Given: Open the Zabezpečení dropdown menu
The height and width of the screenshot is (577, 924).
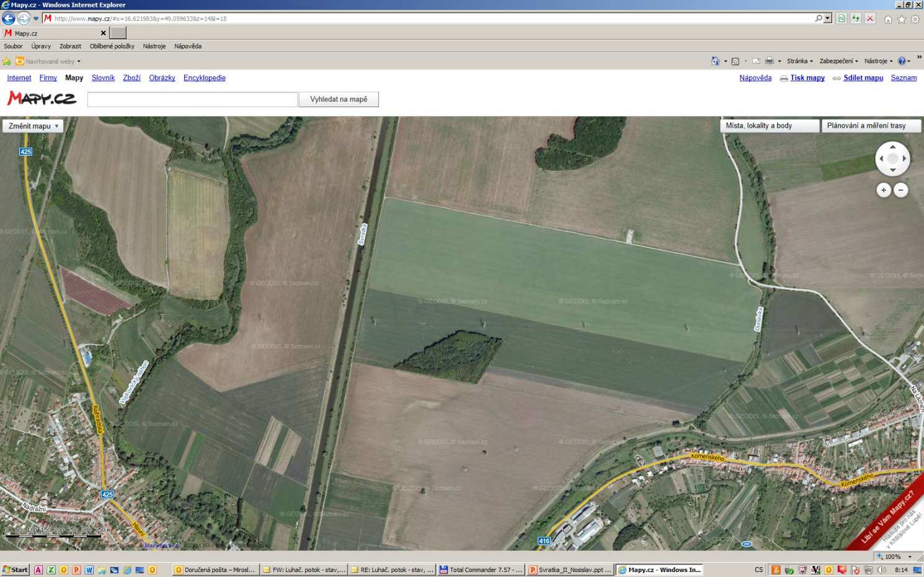Looking at the screenshot, I should (x=838, y=61).
